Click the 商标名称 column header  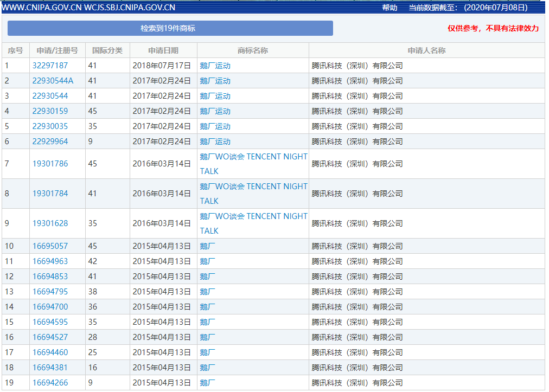click(x=253, y=50)
